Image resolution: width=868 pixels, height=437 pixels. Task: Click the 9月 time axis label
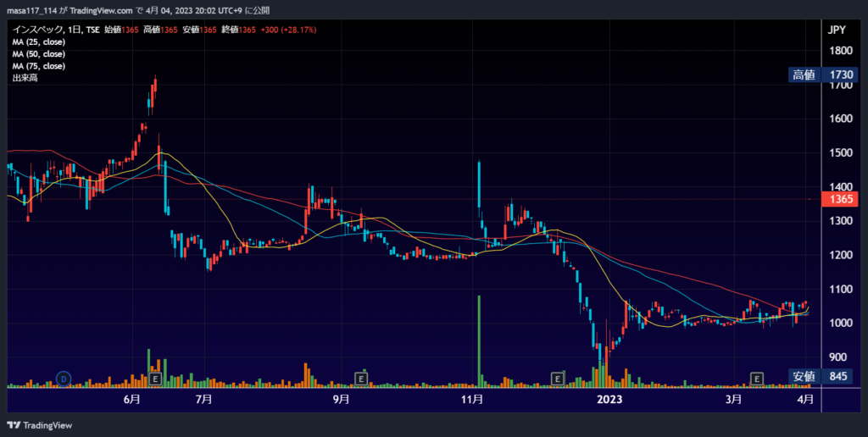[341, 400]
